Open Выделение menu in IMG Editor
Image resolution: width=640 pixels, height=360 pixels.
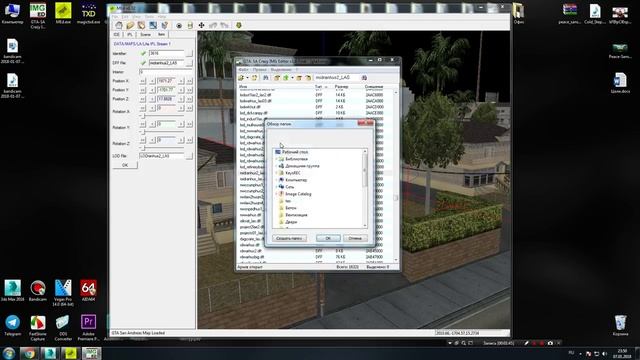pos(281,69)
